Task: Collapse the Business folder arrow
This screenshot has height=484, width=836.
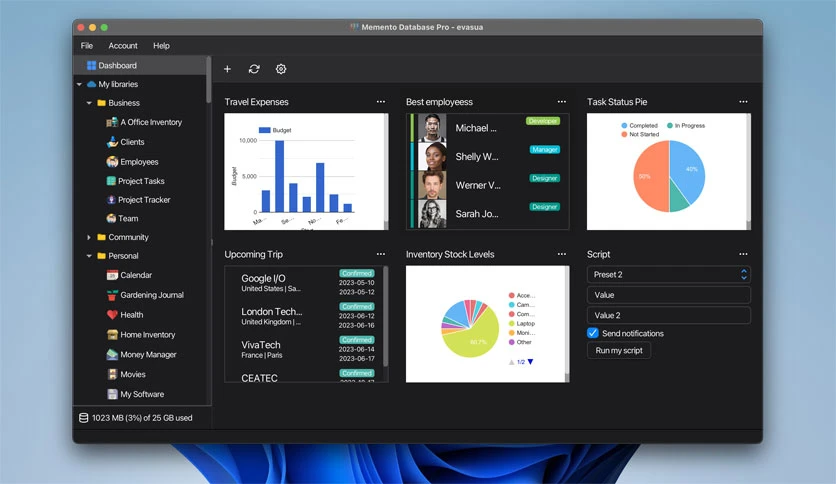Action: [89, 103]
